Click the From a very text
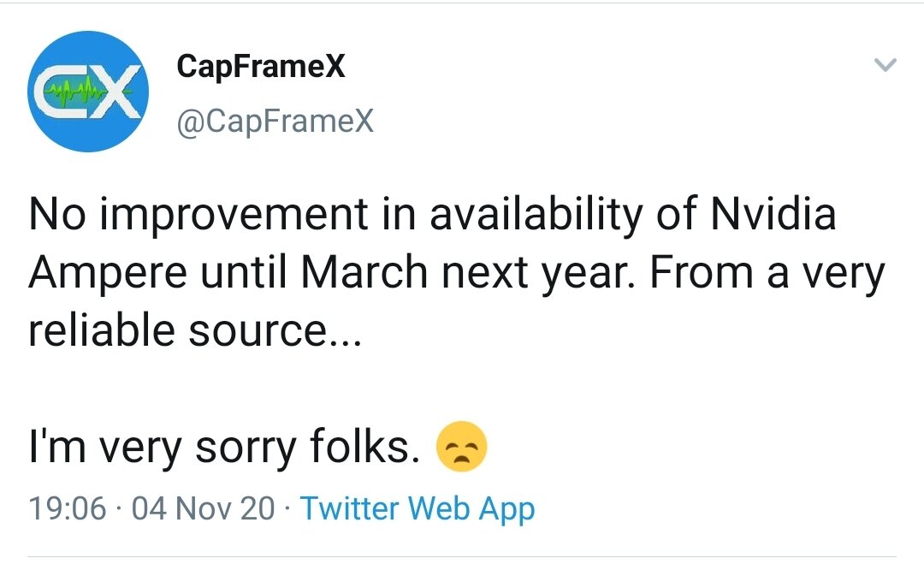This screenshot has width=924, height=564. 767,274
